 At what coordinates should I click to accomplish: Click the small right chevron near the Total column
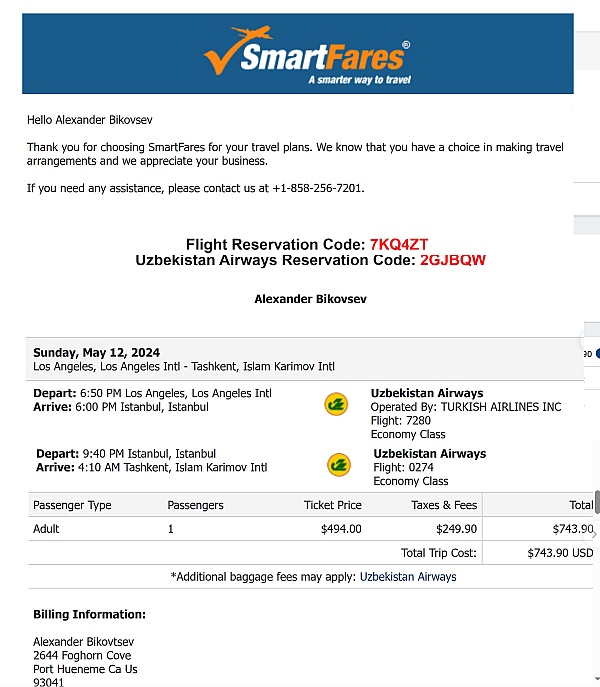(594, 535)
